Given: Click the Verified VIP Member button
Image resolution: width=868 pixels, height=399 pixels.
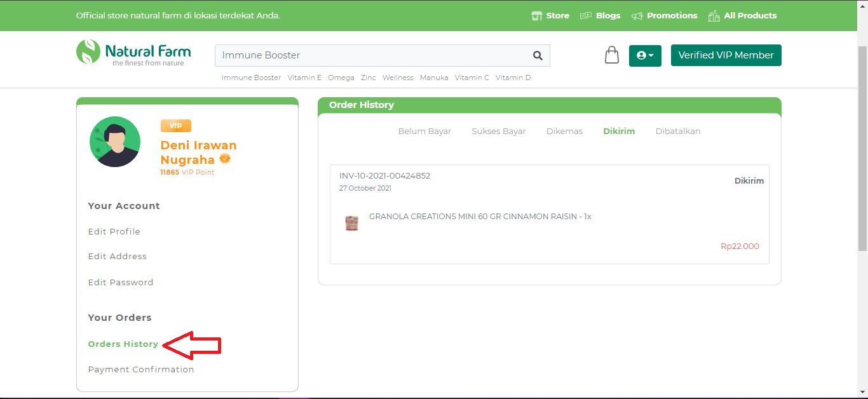Looking at the screenshot, I should click(x=726, y=55).
